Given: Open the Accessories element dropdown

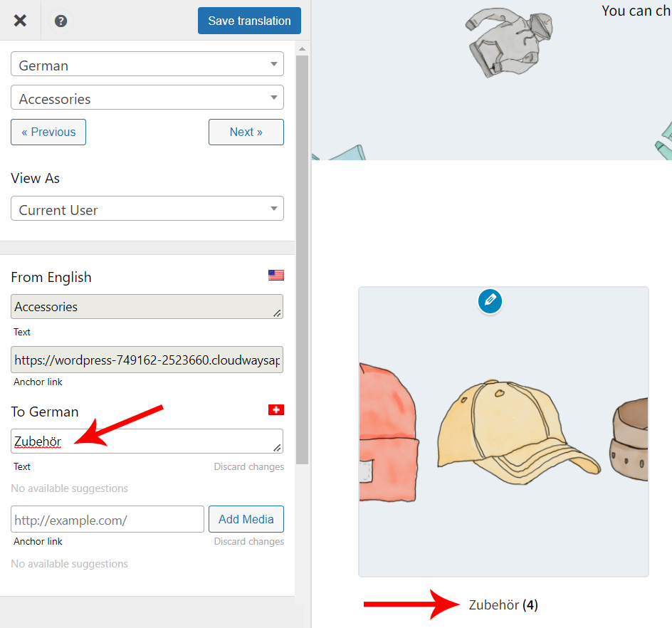Looking at the screenshot, I should (x=147, y=98).
